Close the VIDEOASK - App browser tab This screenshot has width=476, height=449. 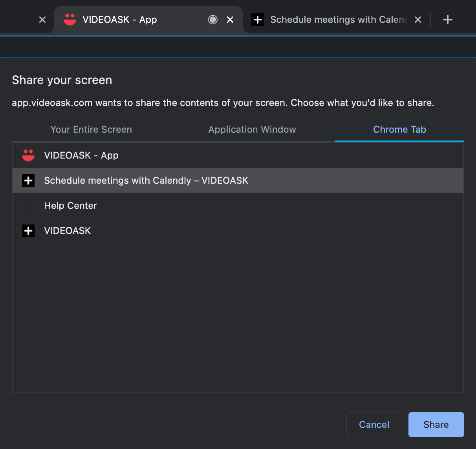(x=231, y=20)
